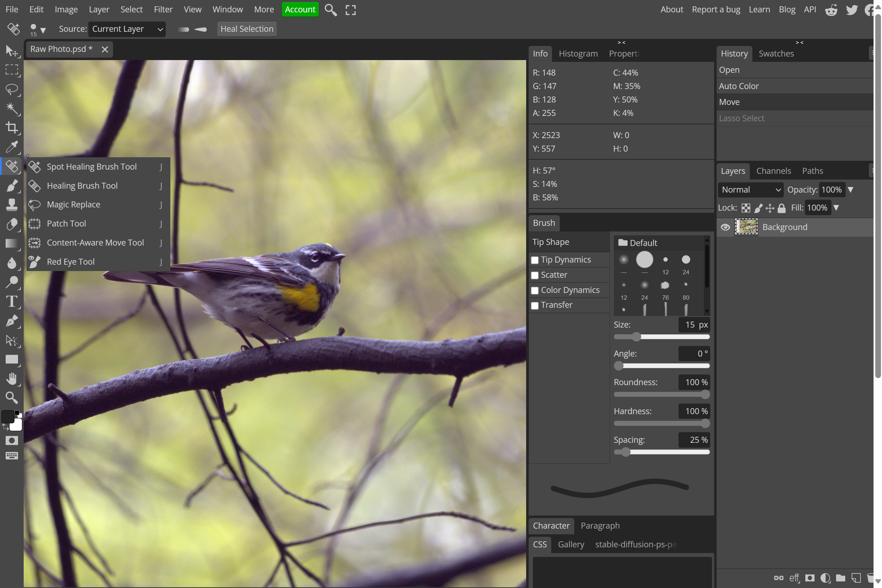Expand the Opacity slider arrow
The image size is (882, 588).
851,190
